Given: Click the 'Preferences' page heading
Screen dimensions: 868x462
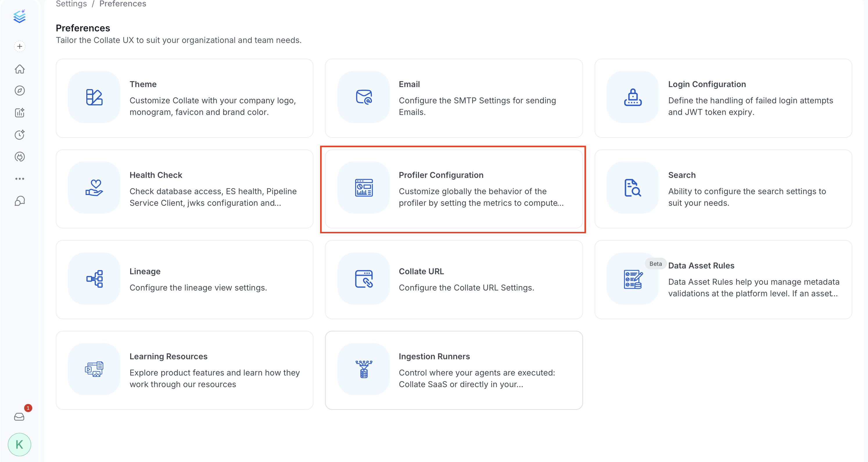Looking at the screenshot, I should pyautogui.click(x=83, y=28).
